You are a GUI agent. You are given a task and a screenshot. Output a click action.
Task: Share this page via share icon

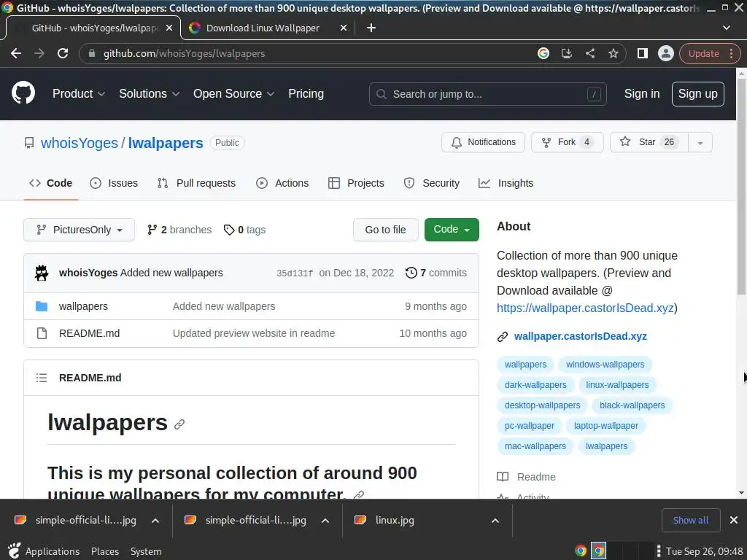(589, 53)
